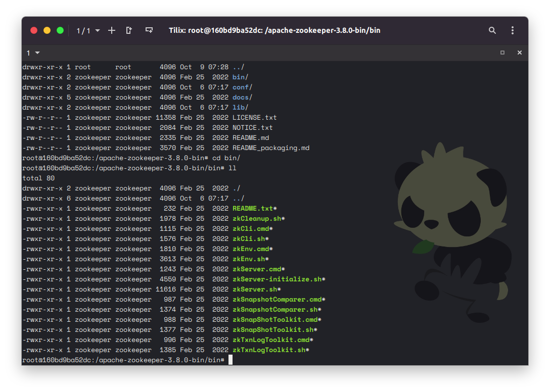
Task: Click the conf/ directory entry
Action: click(242, 87)
